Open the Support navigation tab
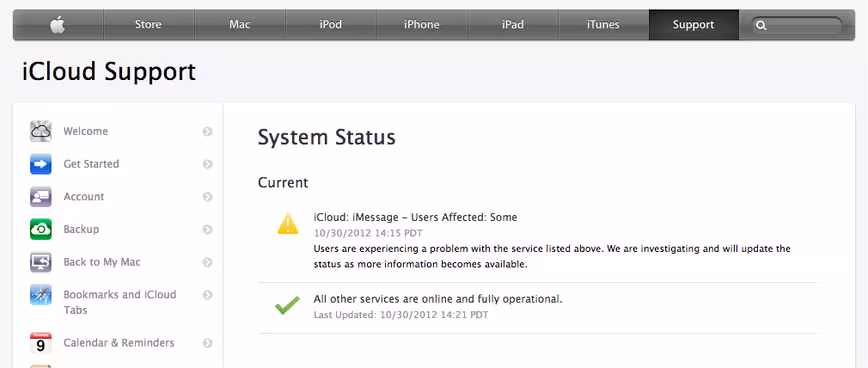 tap(694, 25)
